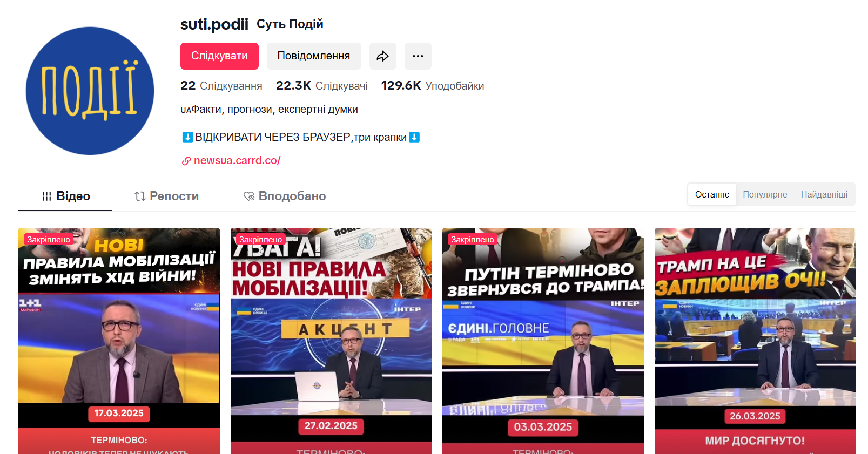Screen dimensions: 868x454
Task: Open the three-dots more options menu
Action: click(418, 56)
